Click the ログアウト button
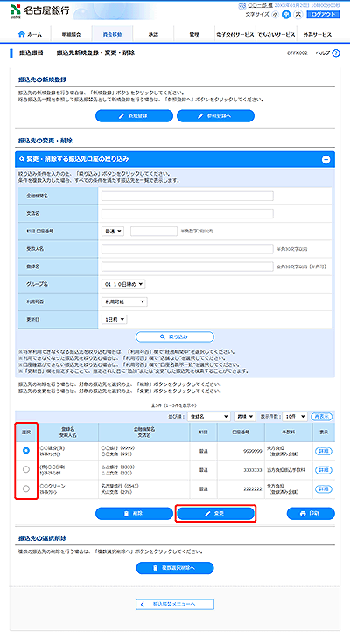This screenshot has height=644, width=350. [323, 14]
